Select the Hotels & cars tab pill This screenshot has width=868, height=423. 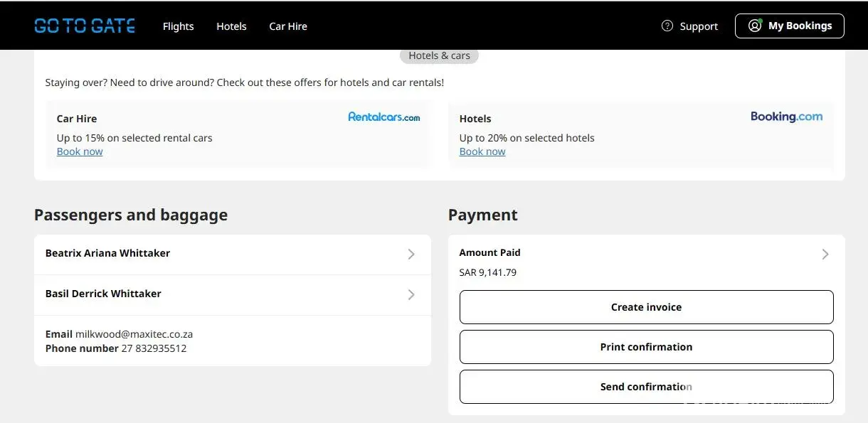point(439,55)
